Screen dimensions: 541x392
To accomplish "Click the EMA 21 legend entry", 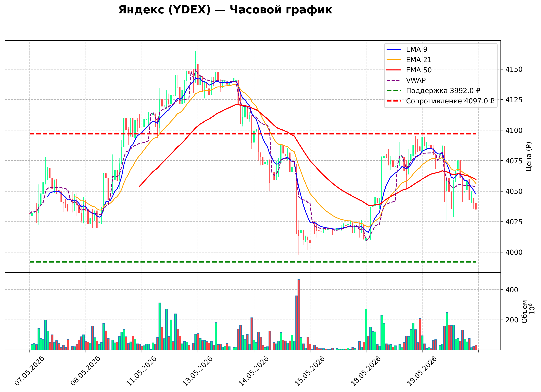I will [409, 60].
